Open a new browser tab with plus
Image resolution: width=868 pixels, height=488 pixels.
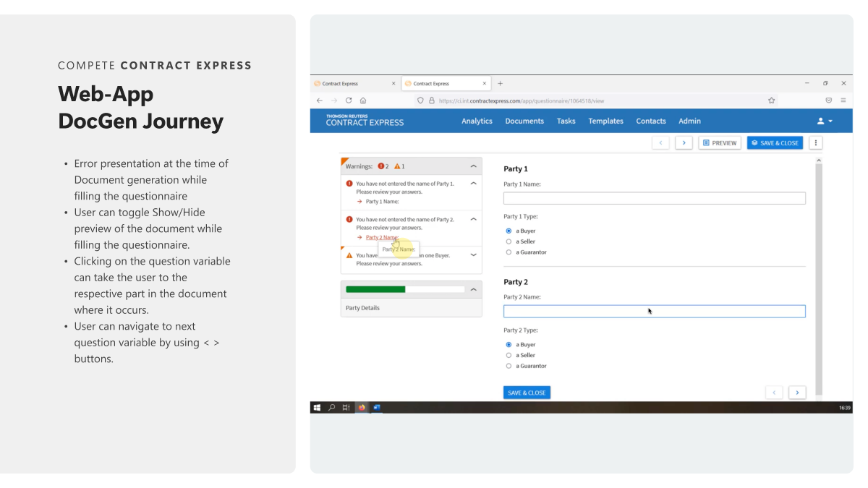click(x=501, y=83)
